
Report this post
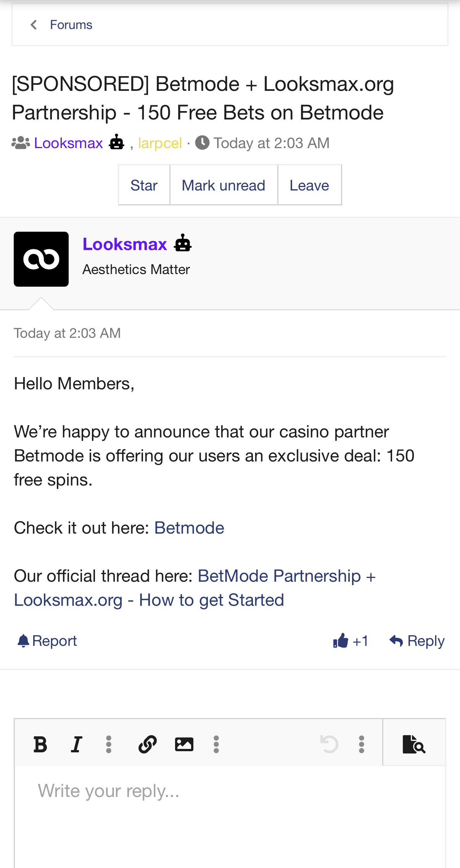(47, 641)
